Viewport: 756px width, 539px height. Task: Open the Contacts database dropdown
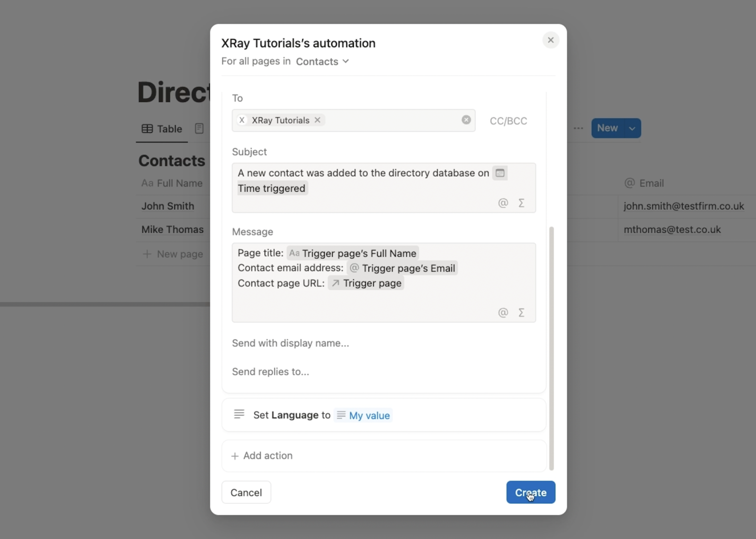[x=322, y=61]
